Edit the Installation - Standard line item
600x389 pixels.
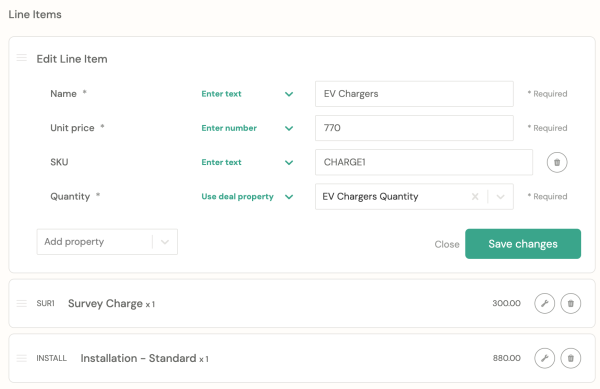pos(545,358)
